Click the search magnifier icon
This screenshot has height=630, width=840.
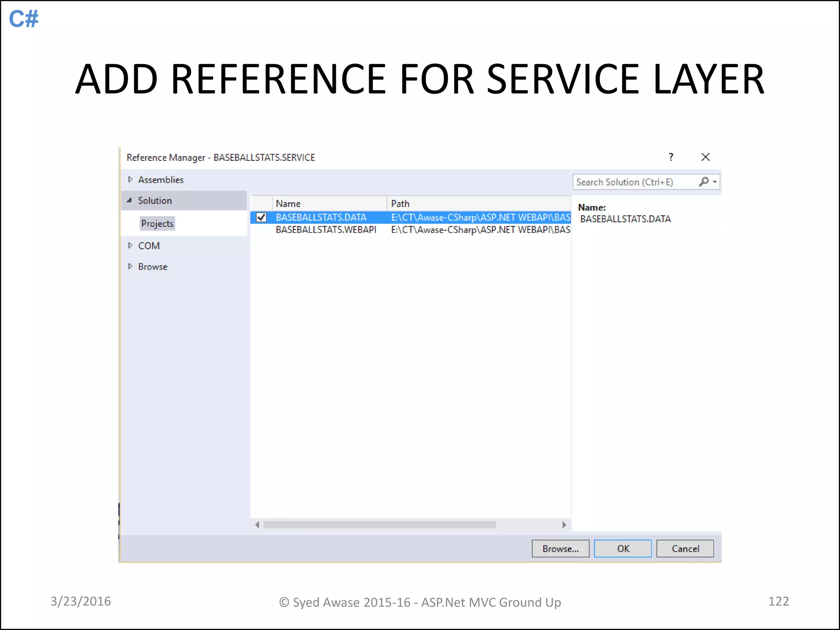pos(704,182)
